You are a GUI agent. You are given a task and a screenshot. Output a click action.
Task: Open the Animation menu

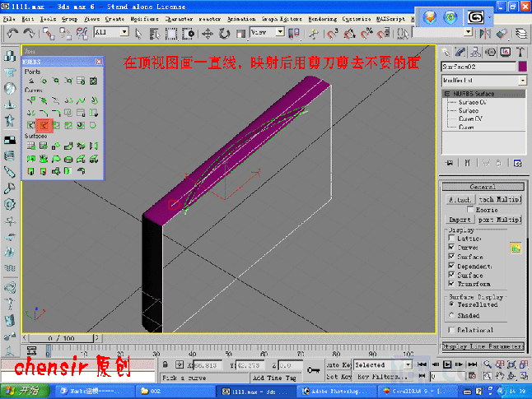click(x=241, y=19)
